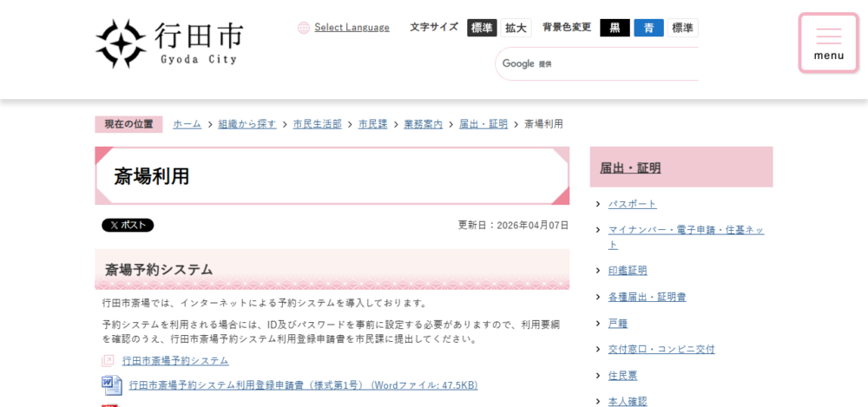
Task: Click the 現在の位置 label
Action: point(129,124)
